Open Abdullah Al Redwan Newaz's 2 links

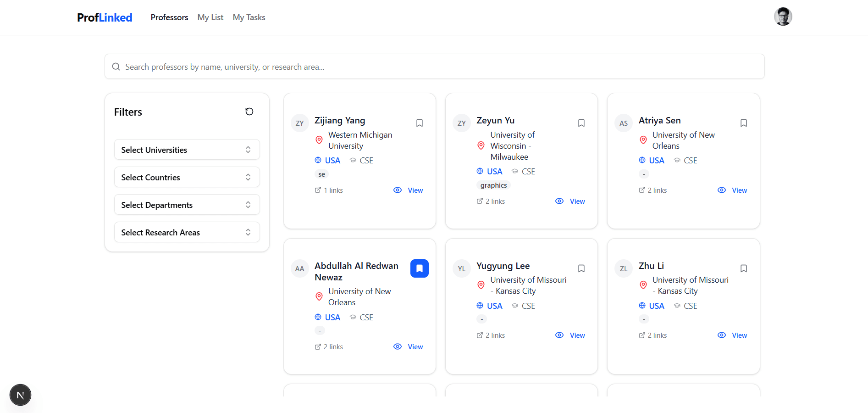[329, 346]
